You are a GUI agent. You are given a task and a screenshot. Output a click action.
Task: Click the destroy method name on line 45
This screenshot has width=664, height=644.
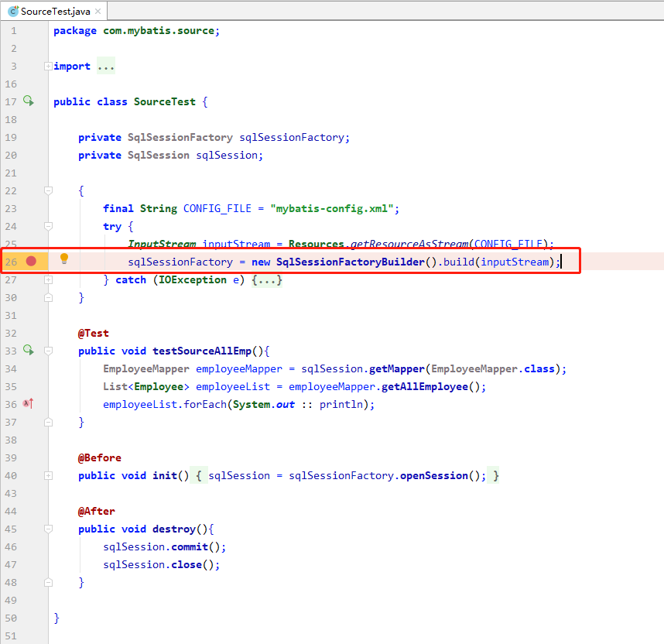click(x=174, y=529)
